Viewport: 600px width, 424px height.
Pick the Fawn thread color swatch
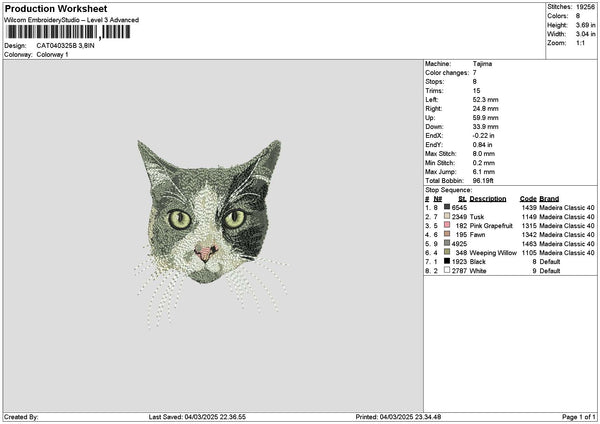tap(447, 234)
